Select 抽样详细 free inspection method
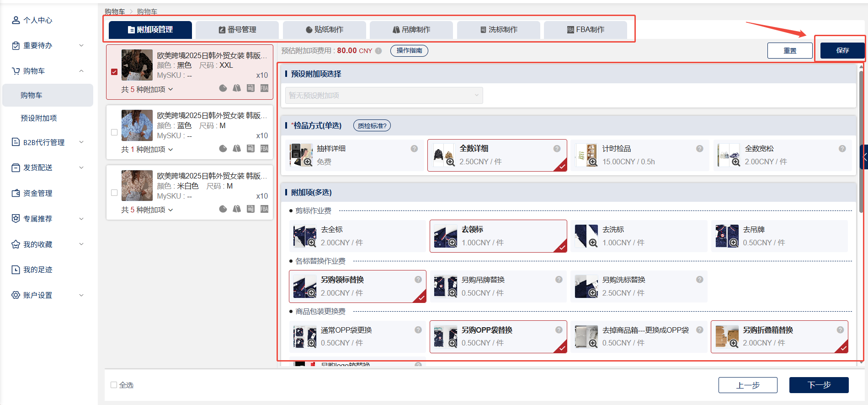868x405 pixels. [x=355, y=155]
